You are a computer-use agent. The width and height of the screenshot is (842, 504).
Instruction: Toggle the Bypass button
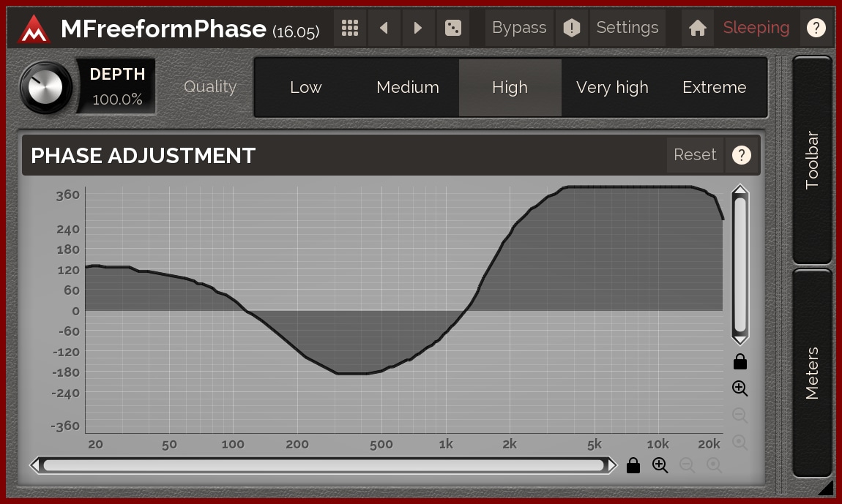click(519, 28)
